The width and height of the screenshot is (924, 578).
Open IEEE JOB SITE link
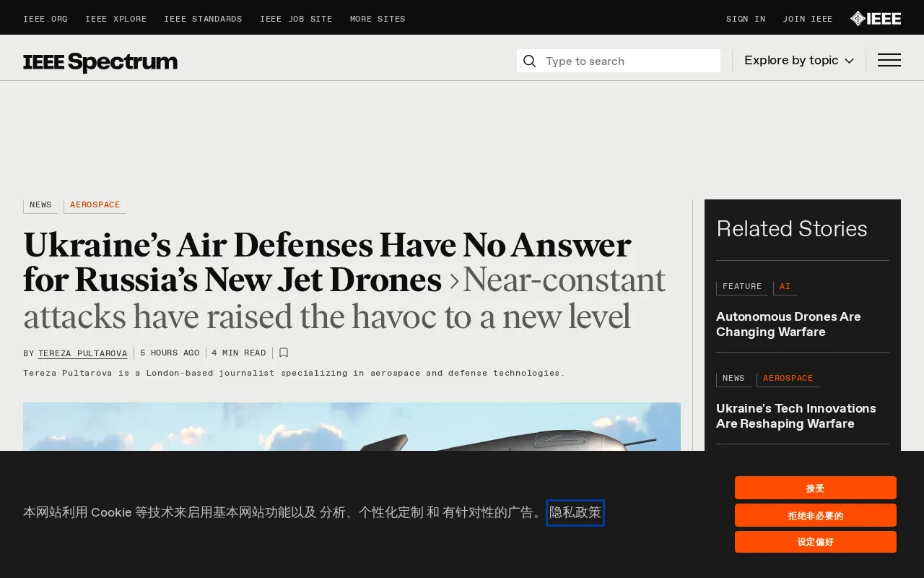coord(296,20)
